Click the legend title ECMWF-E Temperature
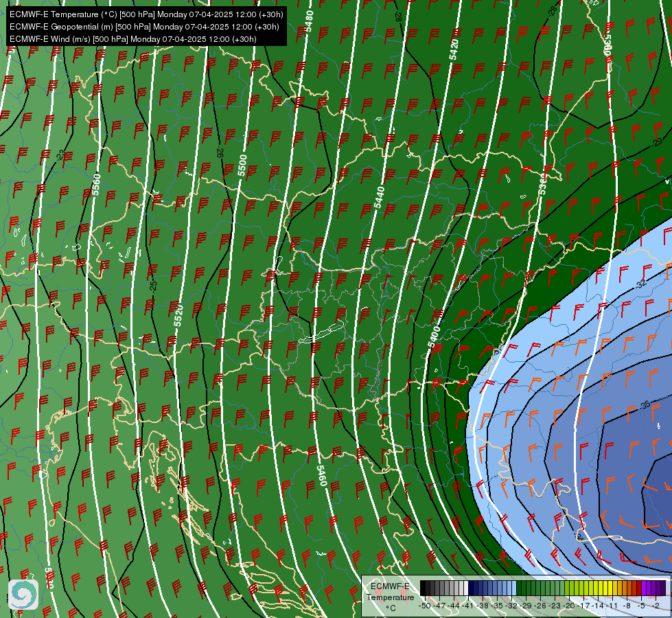This screenshot has height=618, width=672. (x=390, y=591)
